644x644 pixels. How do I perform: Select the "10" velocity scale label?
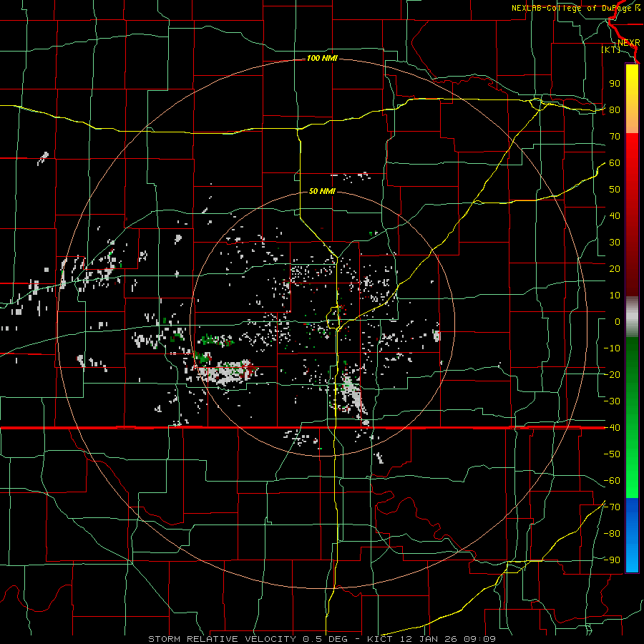pos(615,296)
